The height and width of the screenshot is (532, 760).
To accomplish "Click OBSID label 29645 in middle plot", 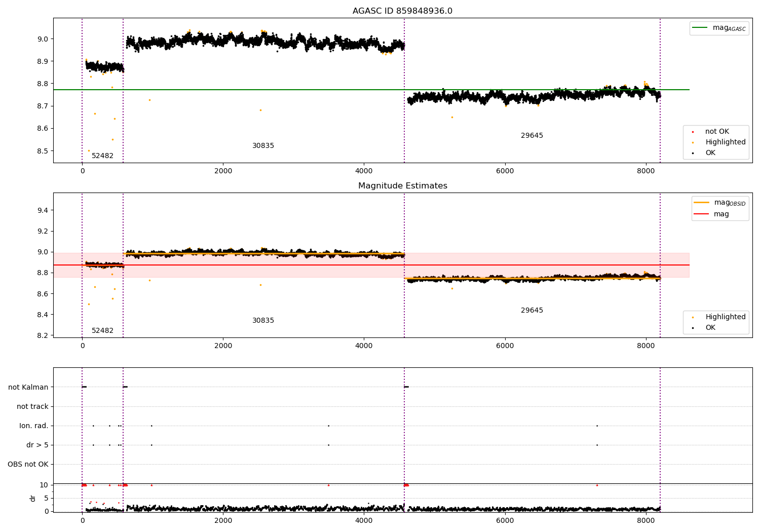I will 532,311.
